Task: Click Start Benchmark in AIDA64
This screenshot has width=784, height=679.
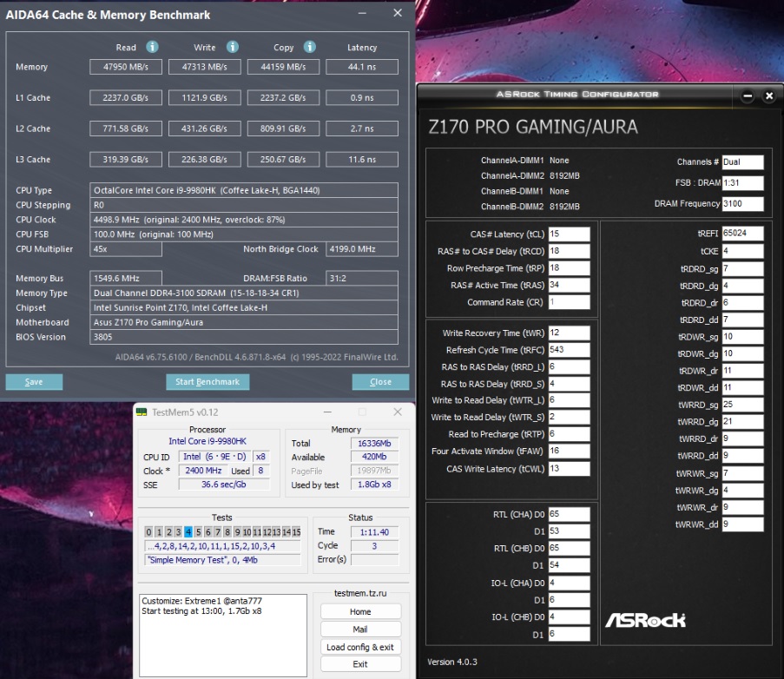Action: click(x=208, y=381)
